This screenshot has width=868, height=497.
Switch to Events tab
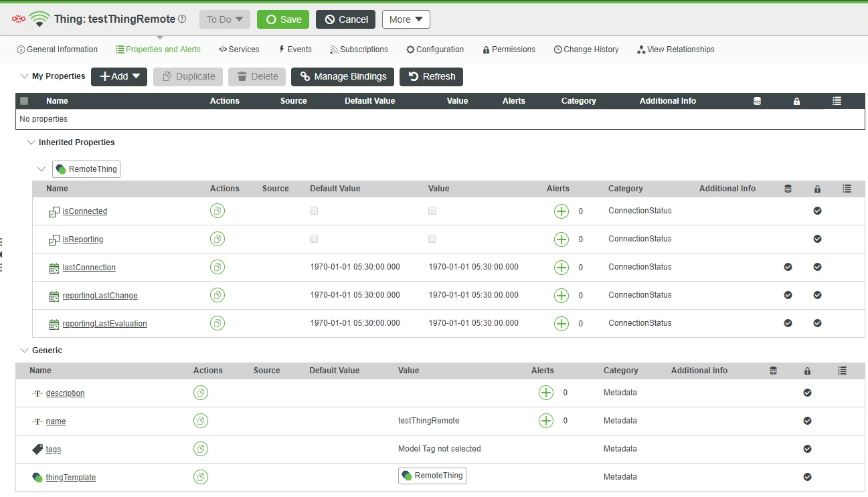295,49
